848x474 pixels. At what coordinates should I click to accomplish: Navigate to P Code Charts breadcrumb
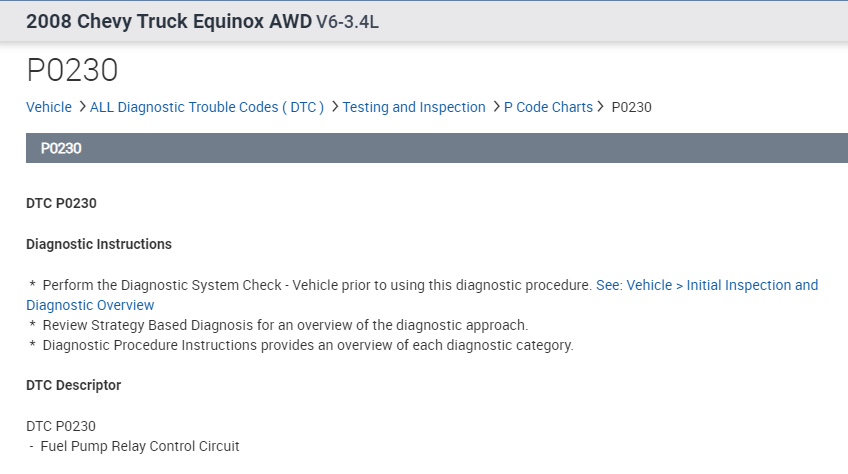coord(548,107)
